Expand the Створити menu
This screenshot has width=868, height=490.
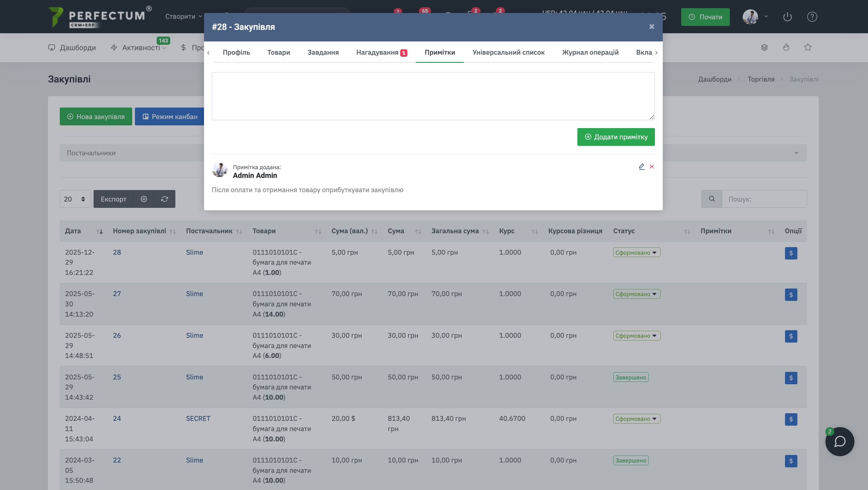pyautogui.click(x=183, y=17)
